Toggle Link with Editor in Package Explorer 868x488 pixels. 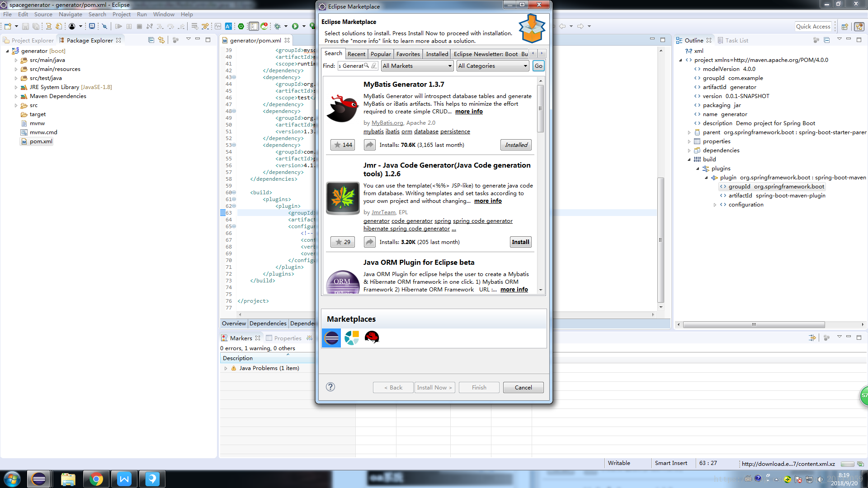click(161, 40)
